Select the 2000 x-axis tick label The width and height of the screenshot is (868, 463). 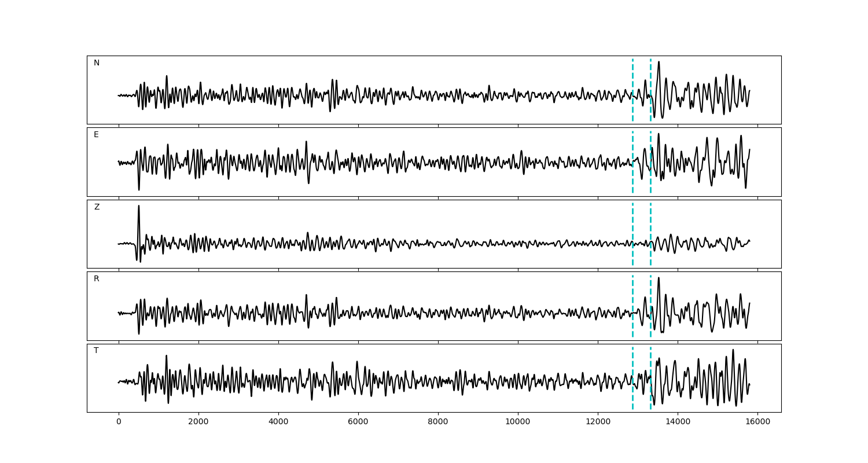198,422
